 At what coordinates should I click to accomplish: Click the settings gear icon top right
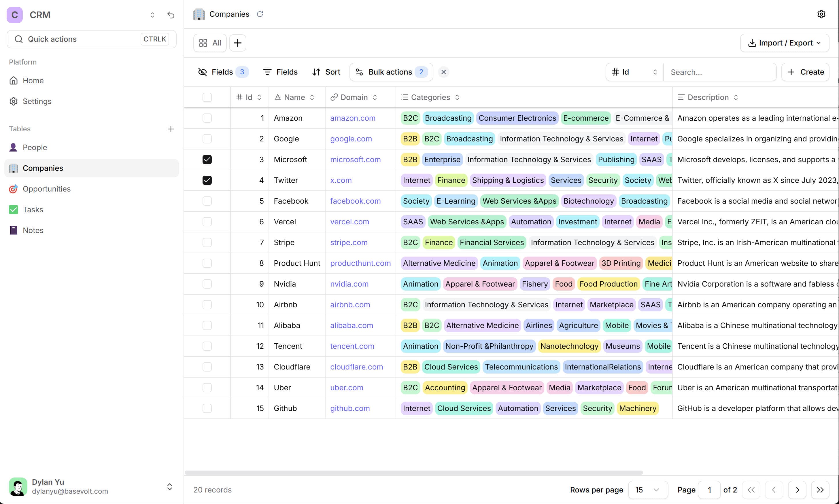click(x=821, y=14)
